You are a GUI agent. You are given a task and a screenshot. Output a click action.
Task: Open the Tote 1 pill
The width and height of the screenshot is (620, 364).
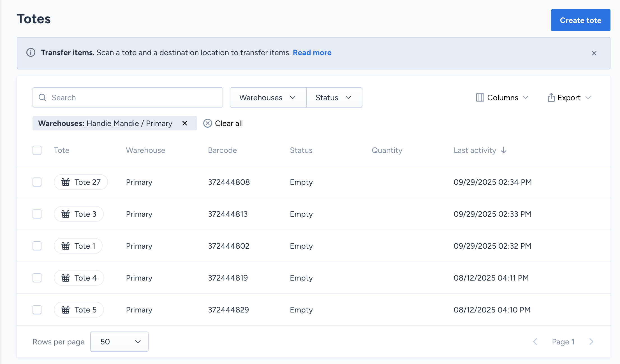click(x=78, y=246)
